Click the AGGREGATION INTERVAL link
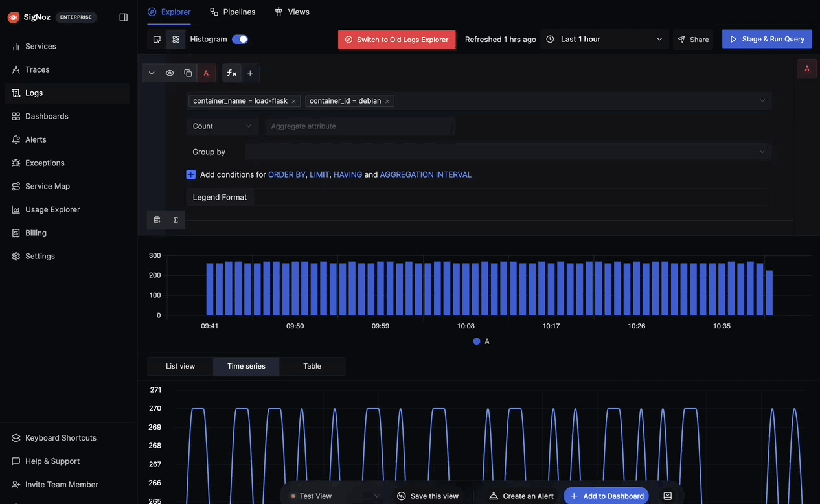This screenshot has width=820, height=504. 426,175
